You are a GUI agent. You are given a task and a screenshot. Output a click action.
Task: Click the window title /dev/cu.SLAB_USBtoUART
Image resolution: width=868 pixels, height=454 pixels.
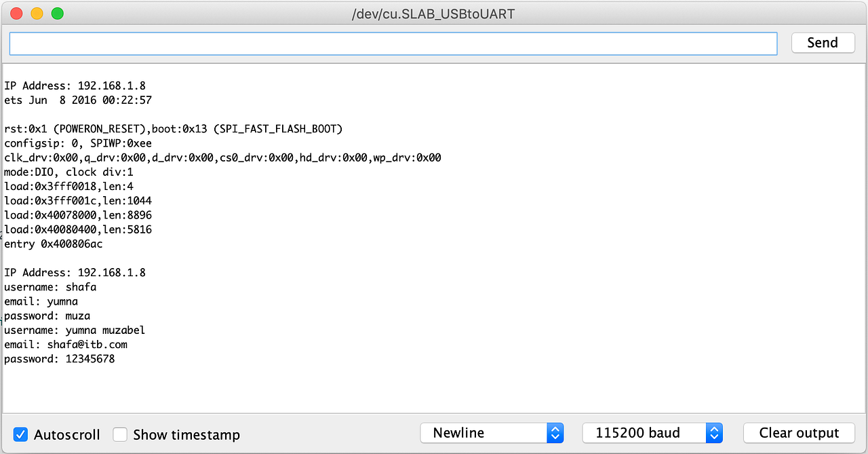(433, 13)
